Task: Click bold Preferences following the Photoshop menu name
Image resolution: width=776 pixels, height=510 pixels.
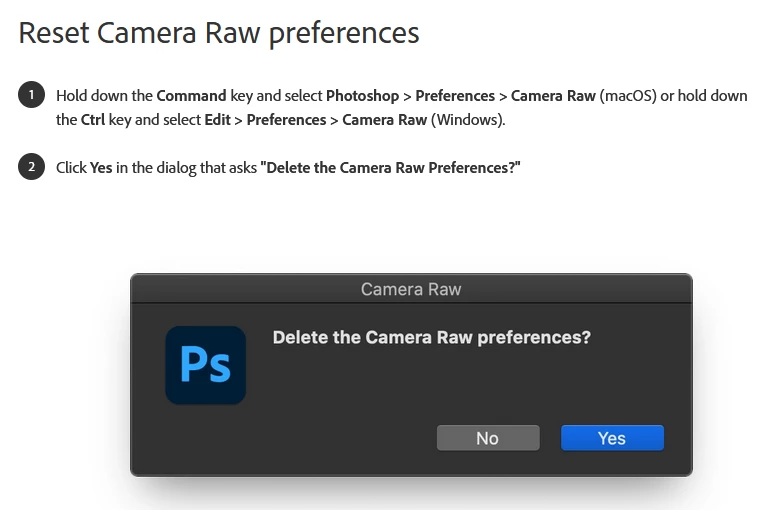Action: [x=455, y=97]
